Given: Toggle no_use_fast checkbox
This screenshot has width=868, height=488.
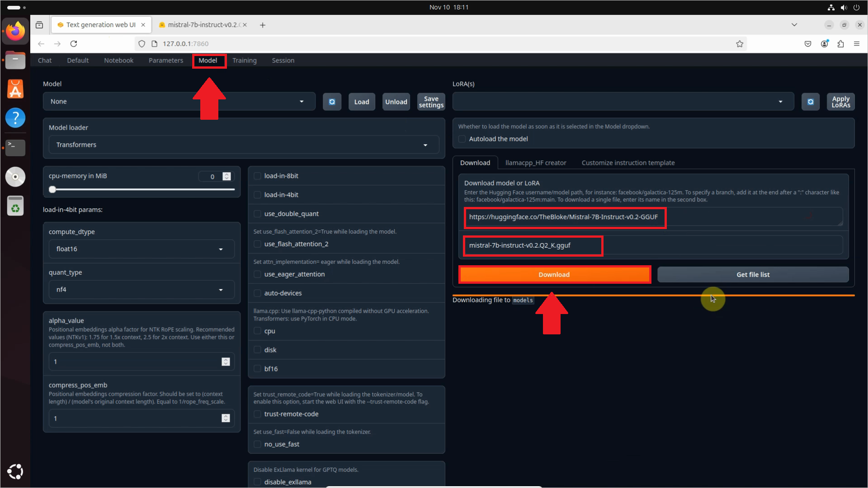Looking at the screenshot, I should (257, 444).
